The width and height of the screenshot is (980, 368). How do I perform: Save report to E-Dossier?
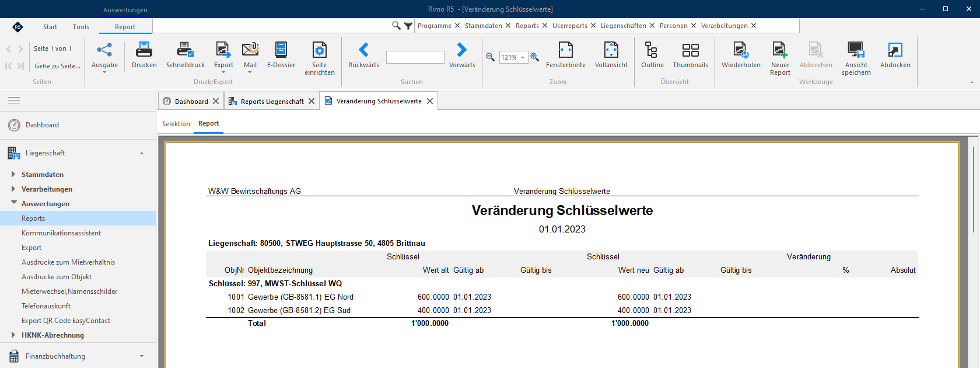pyautogui.click(x=281, y=55)
